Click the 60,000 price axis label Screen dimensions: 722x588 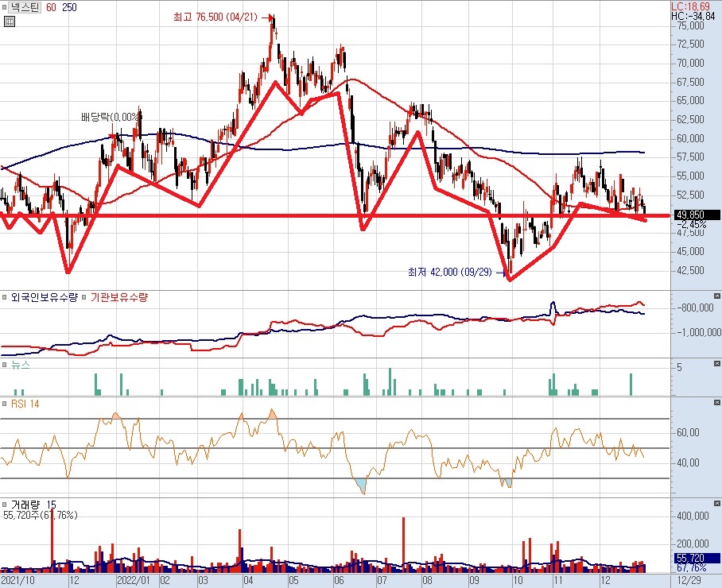pos(690,138)
